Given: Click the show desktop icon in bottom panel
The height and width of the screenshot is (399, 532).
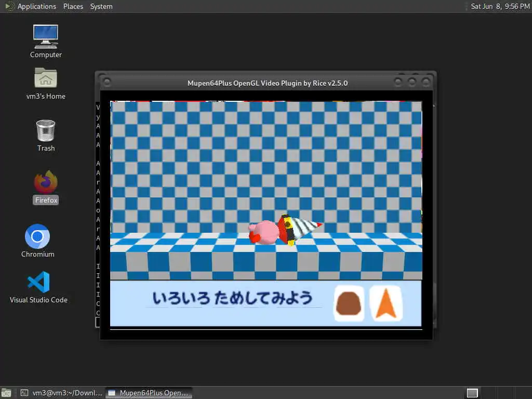Looking at the screenshot, I should pos(6,393).
